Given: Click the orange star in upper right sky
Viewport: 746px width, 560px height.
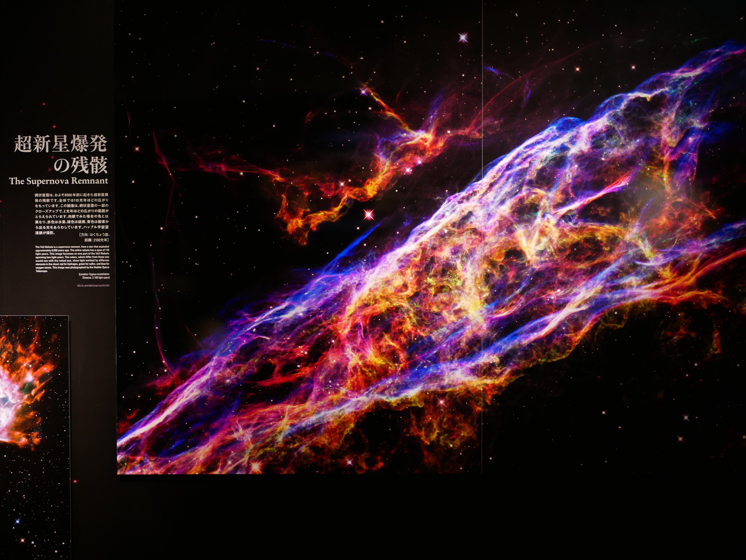Looking at the screenshot, I should 578,69.
